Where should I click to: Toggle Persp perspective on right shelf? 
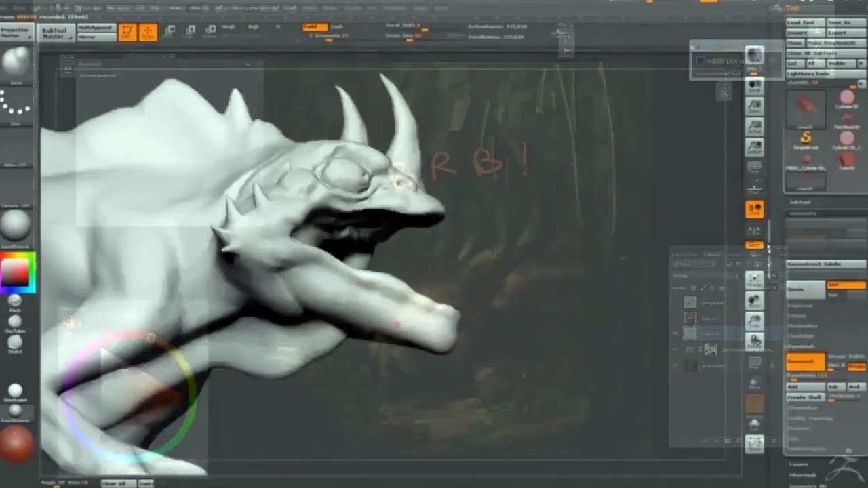click(x=754, y=167)
